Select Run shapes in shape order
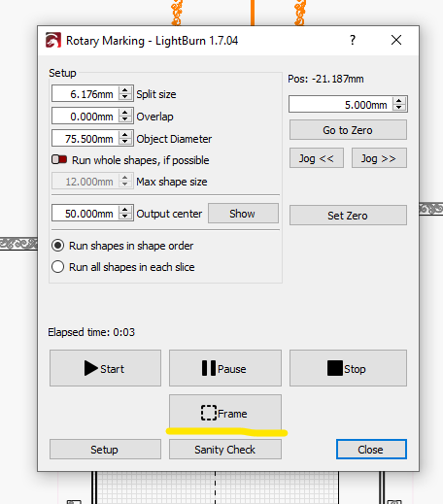 click(x=58, y=246)
